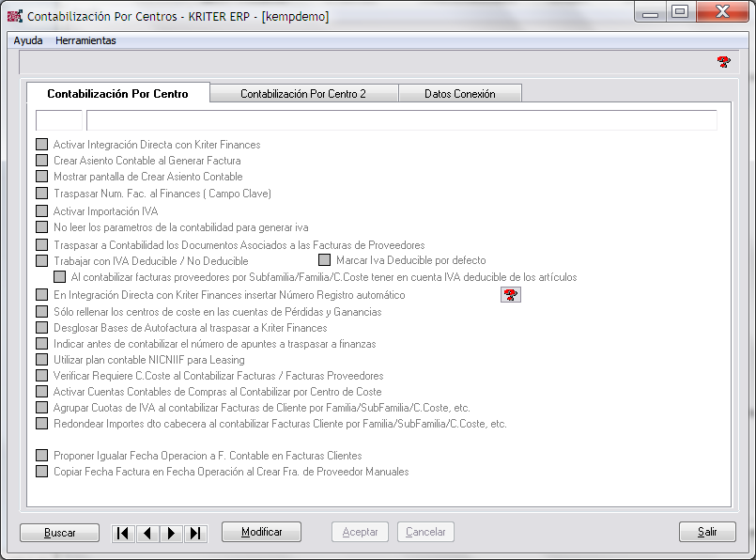Check Trabajar con IVA Deducible / No Deducible
The width and height of the screenshot is (756, 560).
(41, 260)
